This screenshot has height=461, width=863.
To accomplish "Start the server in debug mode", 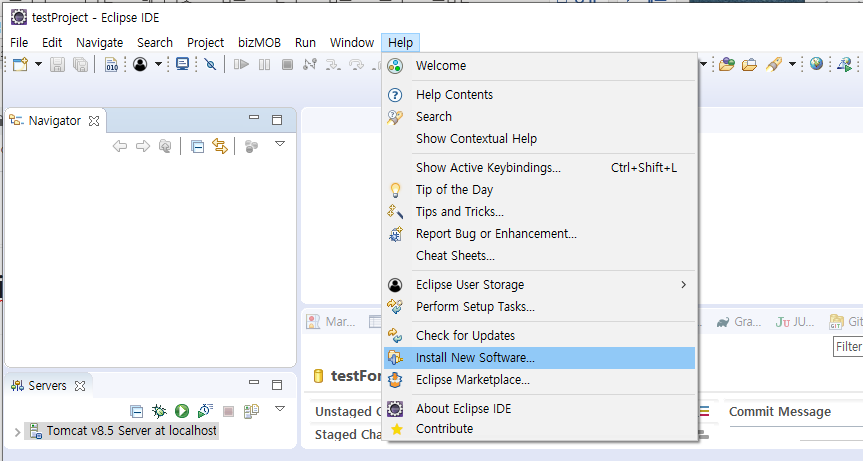I will point(159,411).
